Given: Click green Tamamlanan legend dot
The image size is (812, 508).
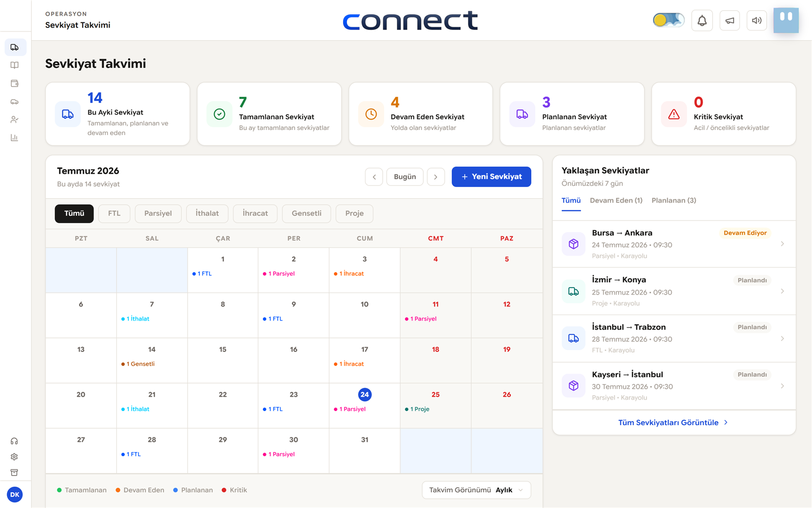Looking at the screenshot, I should pos(59,490).
